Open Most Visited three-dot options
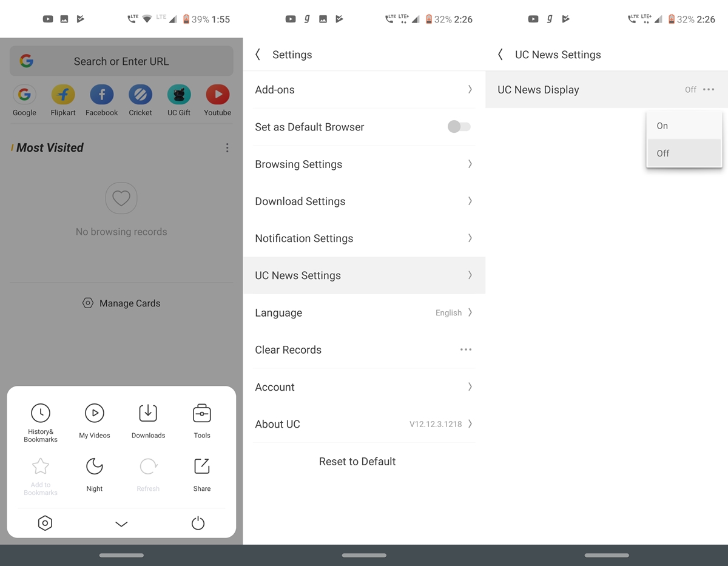 [227, 148]
